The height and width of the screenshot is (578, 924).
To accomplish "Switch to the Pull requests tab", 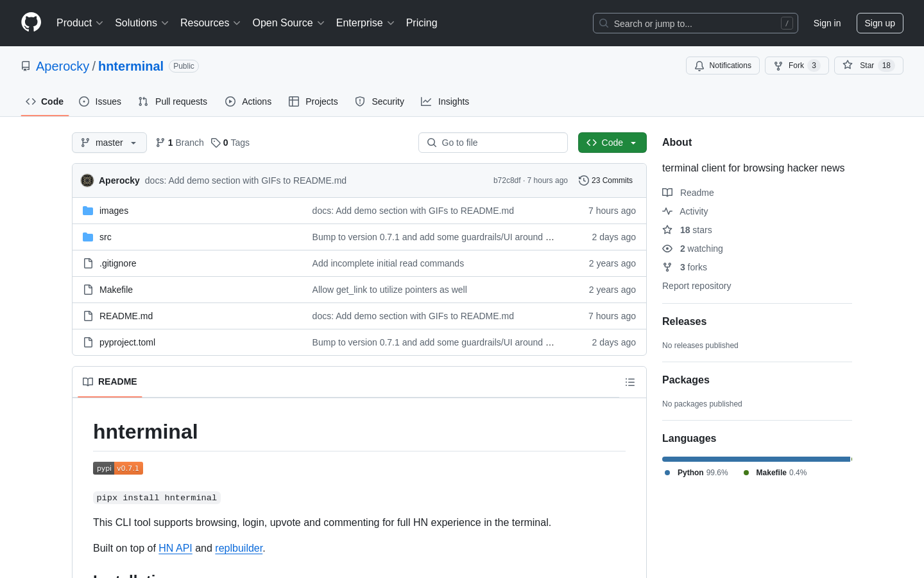I will coord(173,101).
